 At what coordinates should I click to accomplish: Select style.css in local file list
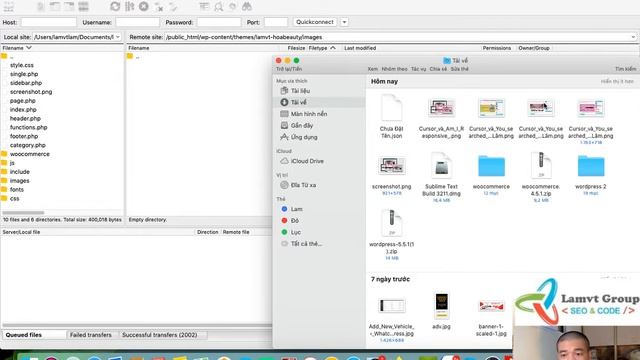coord(22,65)
